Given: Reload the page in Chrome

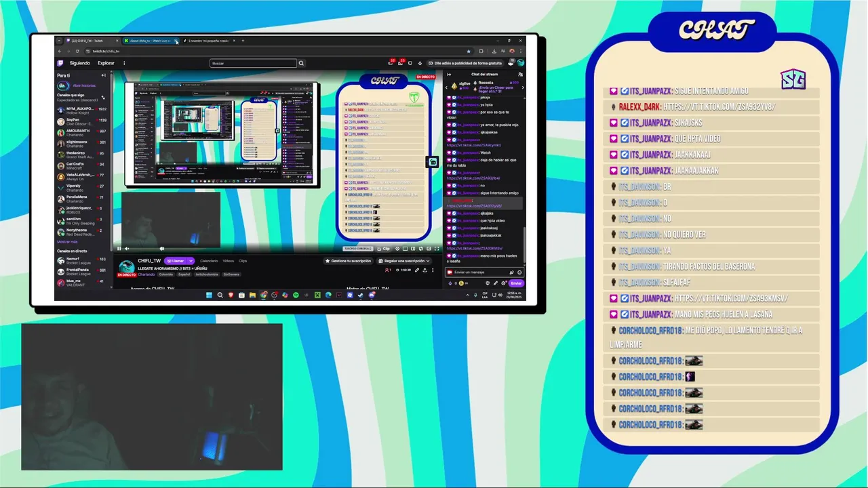Looking at the screenshot, I should 77,52.
